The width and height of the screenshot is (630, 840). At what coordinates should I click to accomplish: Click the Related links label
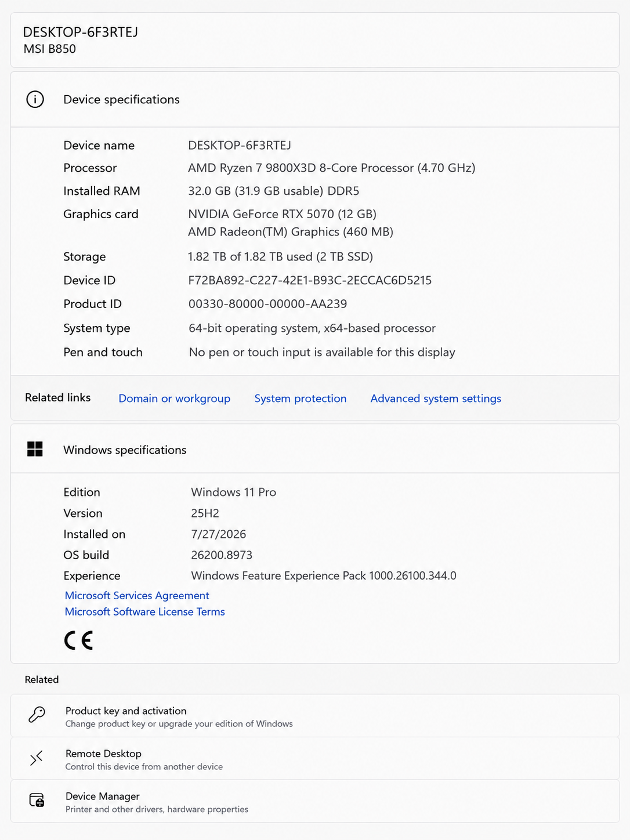pyautogui.click(x=57, y=398)
